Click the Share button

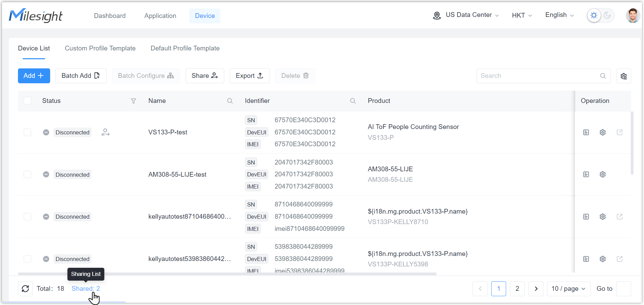[x=205, y=76]
